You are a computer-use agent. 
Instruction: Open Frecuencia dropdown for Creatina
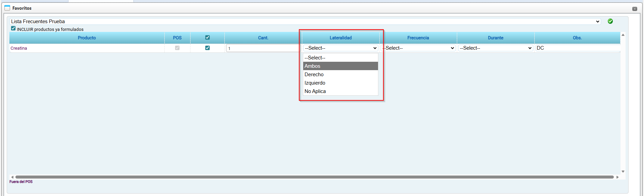pyautogui.click(x=418, y=48)
